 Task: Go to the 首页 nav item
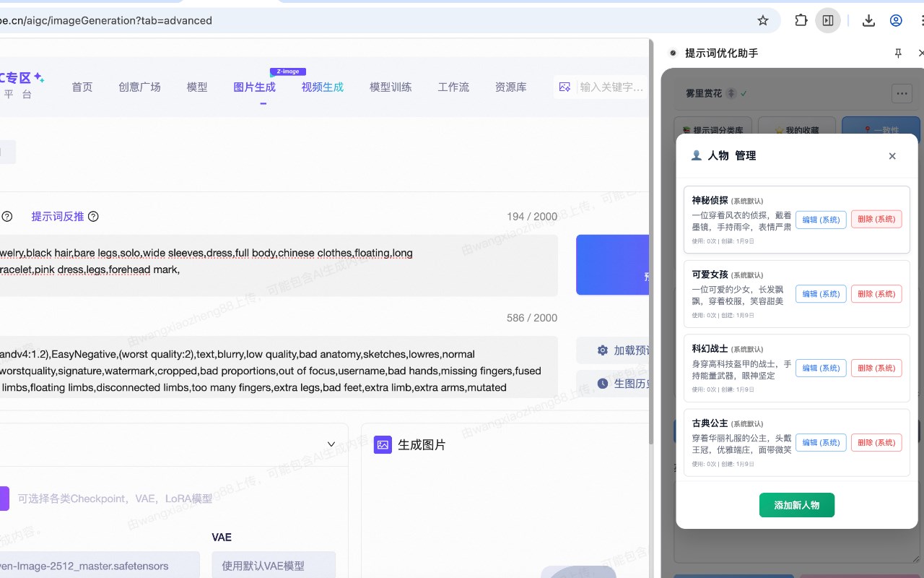click(82, 87)
